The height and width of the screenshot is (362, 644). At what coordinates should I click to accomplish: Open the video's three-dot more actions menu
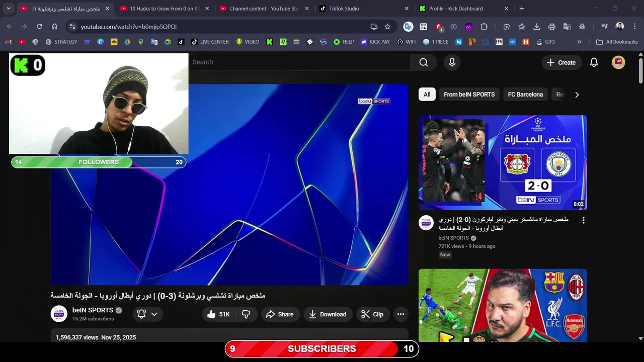click(400, 314)
